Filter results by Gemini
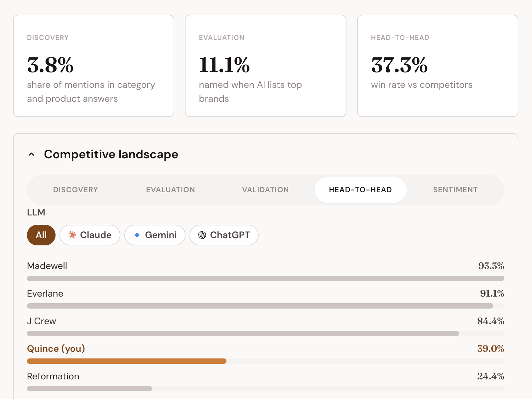Image resolution: width=532 pixels, height=399 pixels. (155, 235)
